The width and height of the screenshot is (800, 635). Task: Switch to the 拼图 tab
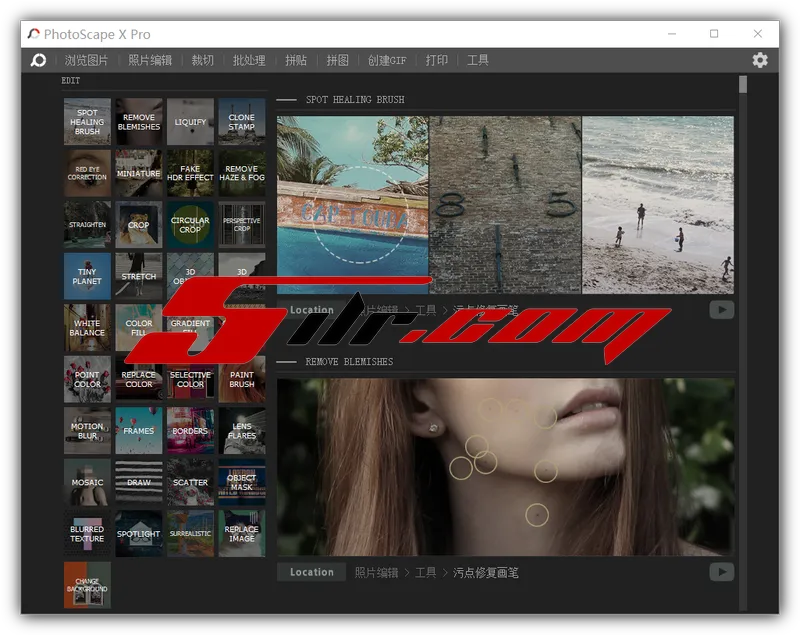coord(337,60)
